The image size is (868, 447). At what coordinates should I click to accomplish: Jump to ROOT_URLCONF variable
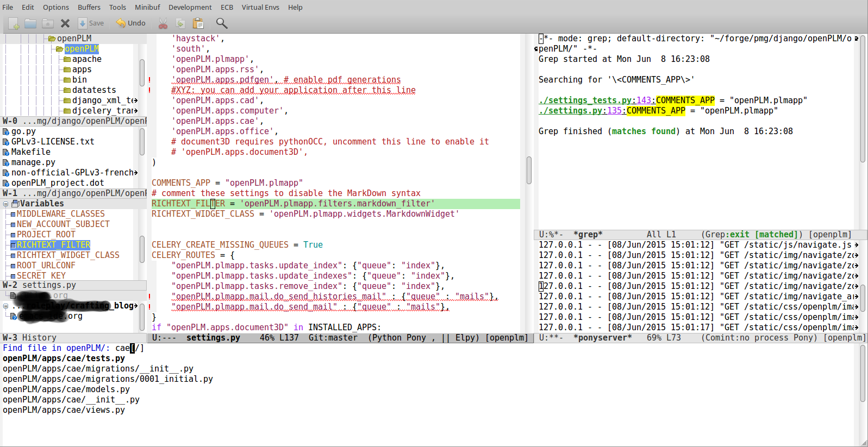click(46, 266)
